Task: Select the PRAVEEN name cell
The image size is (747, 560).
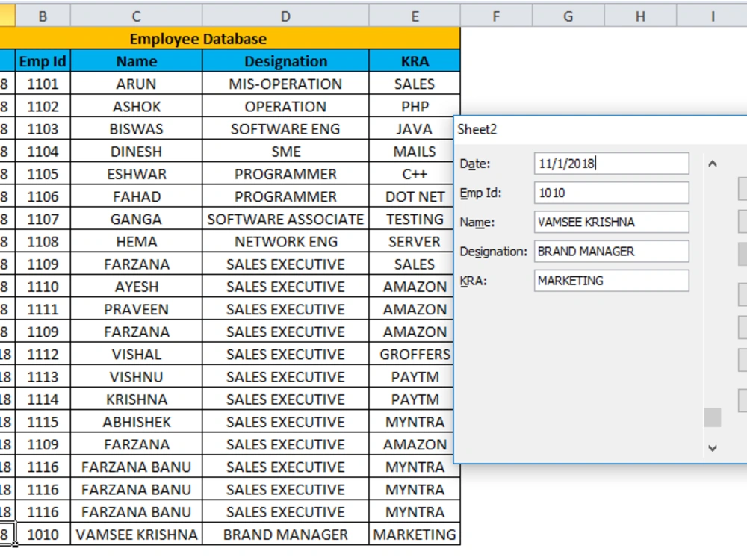Action: pyautogui.click(x=136, y=309)
